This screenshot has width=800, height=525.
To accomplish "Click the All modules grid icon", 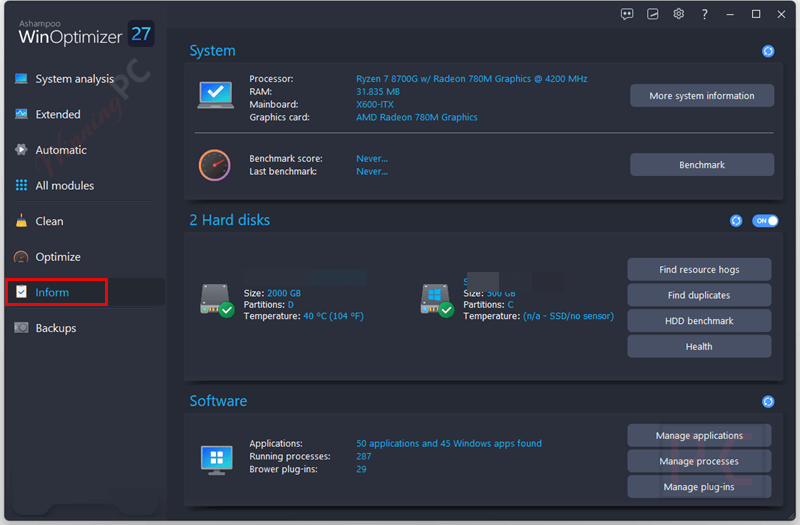I will pyautogui.click(x=21, y=185).
